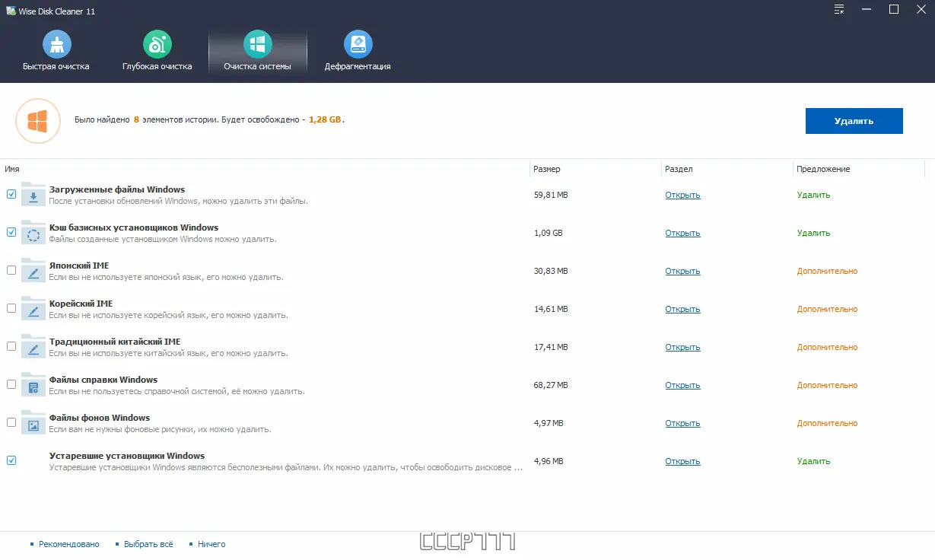
Task: Check Файлы справки Windows checkbox
Action: pos(11,384)
